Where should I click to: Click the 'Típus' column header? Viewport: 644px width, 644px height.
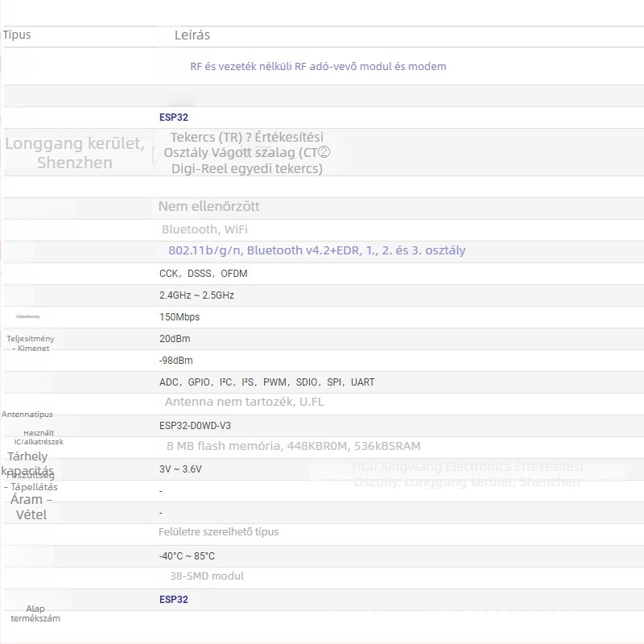[17, 35]
